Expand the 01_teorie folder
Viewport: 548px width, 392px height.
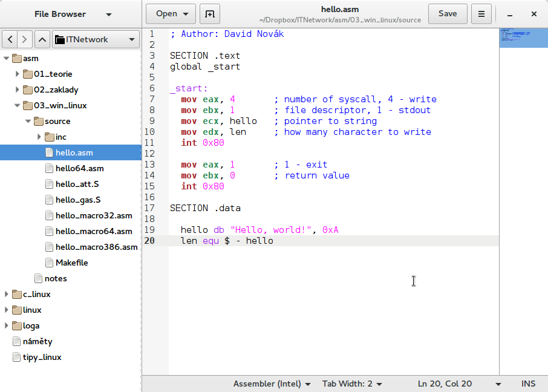[x=17, y=74]
